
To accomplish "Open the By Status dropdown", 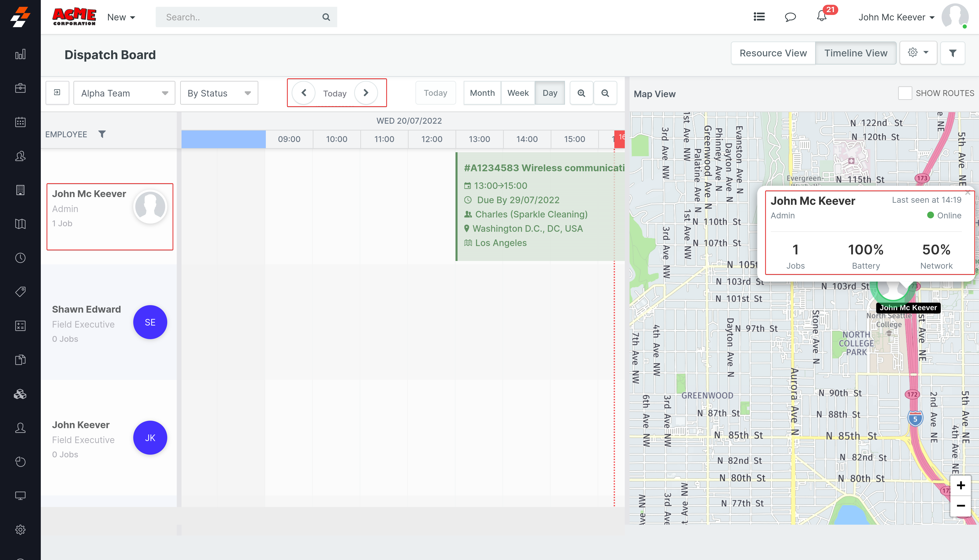I will [x=219, y=93].
